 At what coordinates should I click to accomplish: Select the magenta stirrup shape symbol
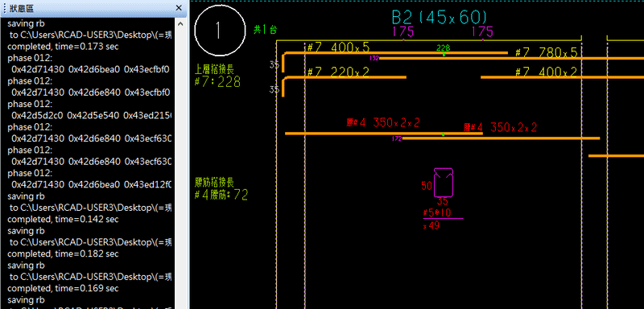pos(444,183)
